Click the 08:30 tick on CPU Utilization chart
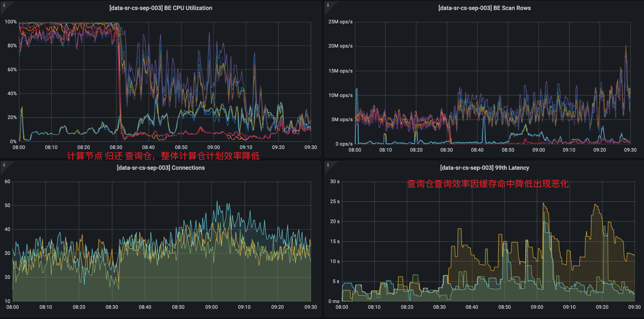This screenshot has height=319, width=644. (x=116, y=147)
